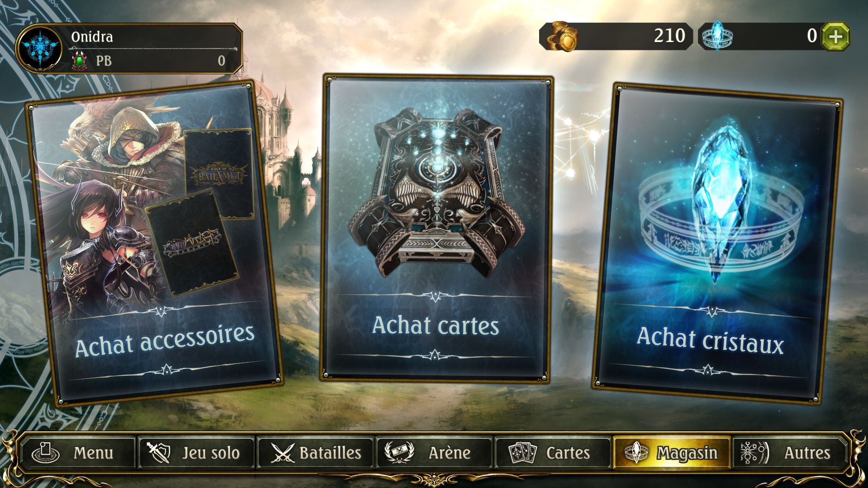Click the Onidra player name panel
Viewport: 868px width, 488px height.
tap(129, 48)
